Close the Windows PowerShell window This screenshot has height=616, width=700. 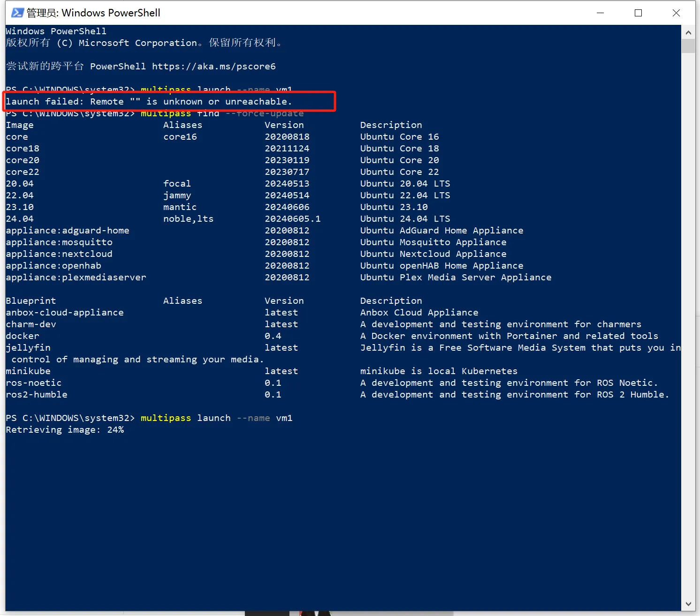[x=676, y=13]
